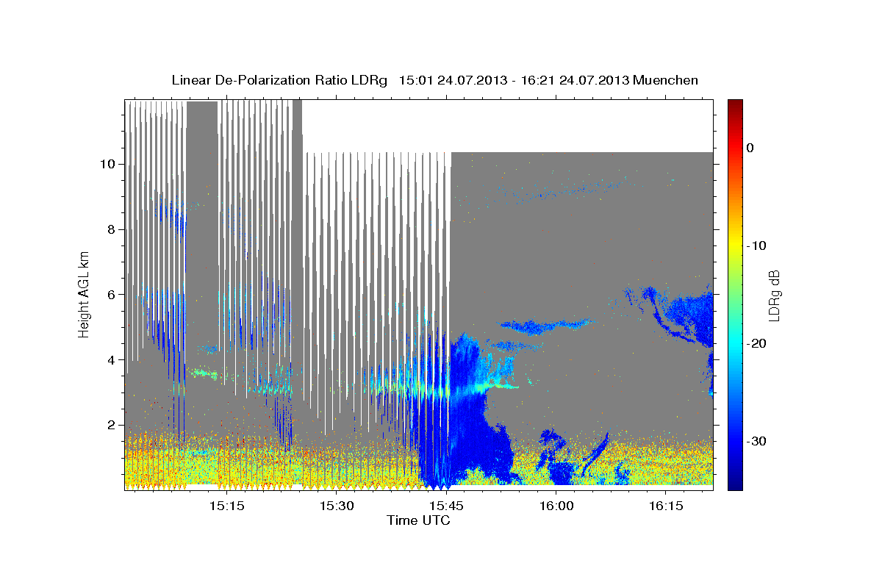Click the colorbar value label -20
Screen dimensions: 882x588
tap(757, 343)
